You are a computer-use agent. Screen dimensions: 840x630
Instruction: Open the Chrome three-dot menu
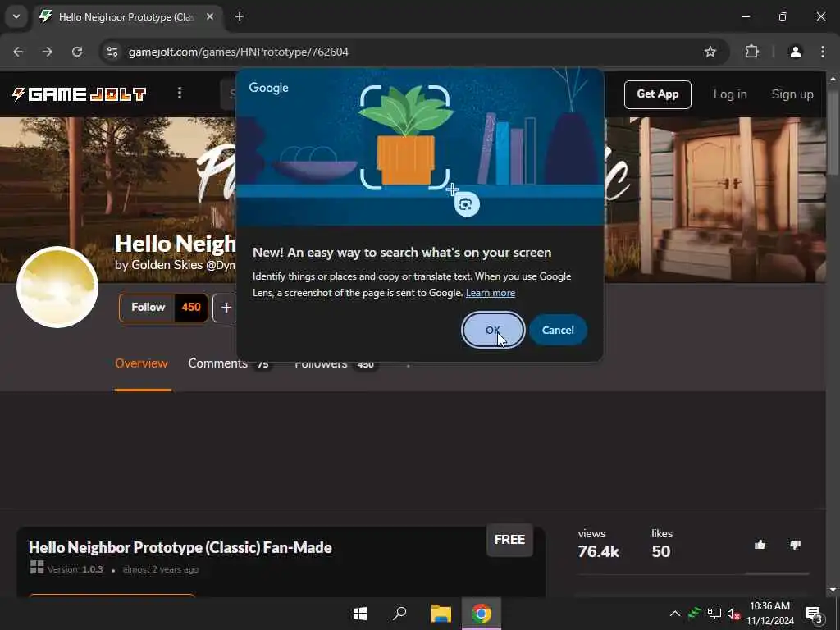pyautogui.click(x=822, y=52)
